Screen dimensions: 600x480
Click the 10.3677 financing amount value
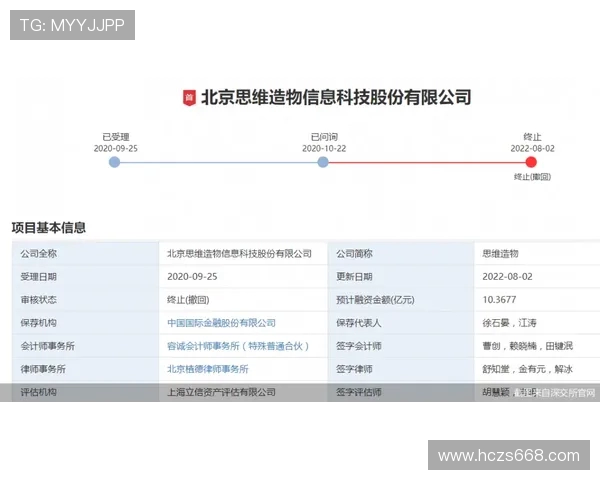point(499,300)
